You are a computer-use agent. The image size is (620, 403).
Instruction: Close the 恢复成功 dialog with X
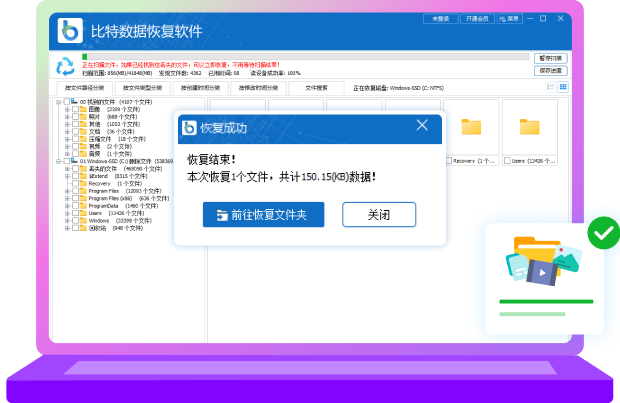point(422,125)
